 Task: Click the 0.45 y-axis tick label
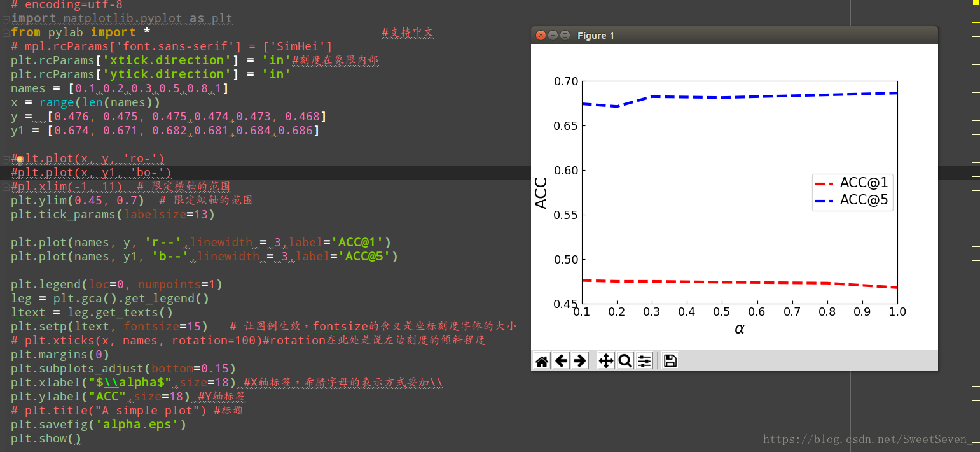(566, 304)
